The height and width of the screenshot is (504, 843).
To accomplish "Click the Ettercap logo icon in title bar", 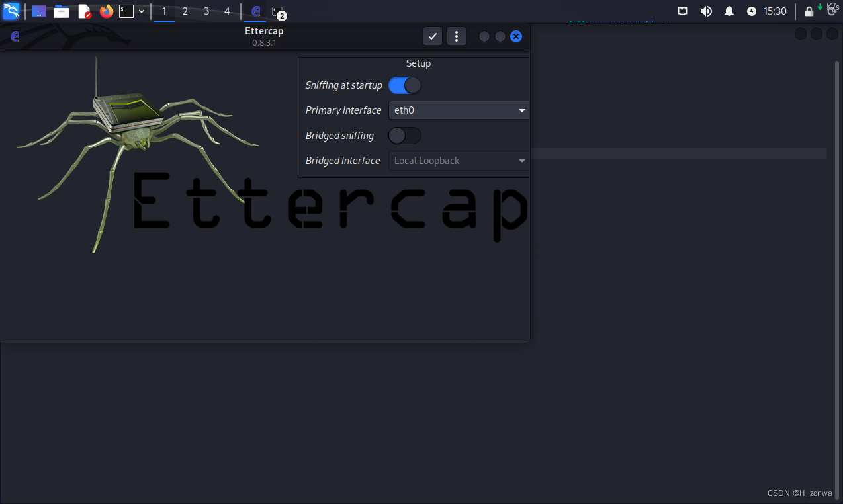I will point(15,36).
